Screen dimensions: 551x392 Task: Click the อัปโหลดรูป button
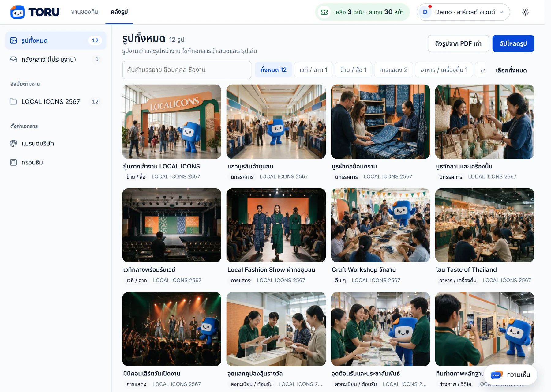click(513, 43)
